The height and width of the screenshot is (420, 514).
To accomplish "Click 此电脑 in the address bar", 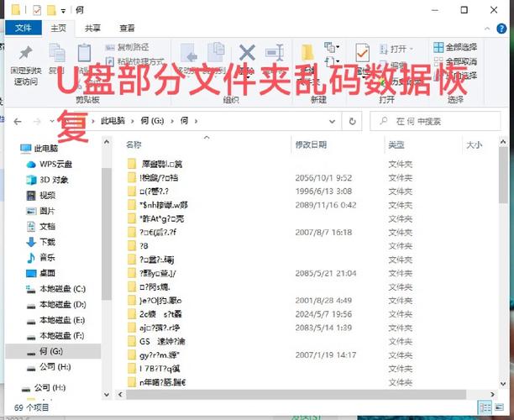I will 113,121.
